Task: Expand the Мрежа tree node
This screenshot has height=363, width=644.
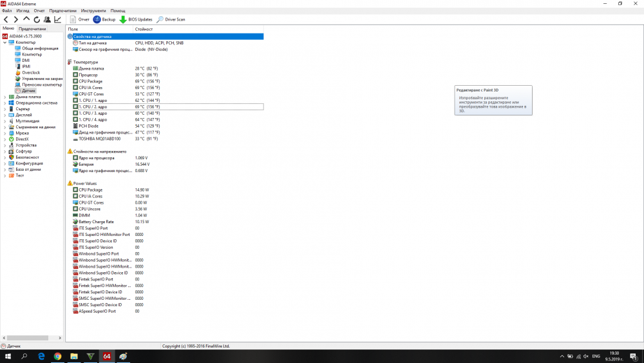Action: tap(5, 133)
